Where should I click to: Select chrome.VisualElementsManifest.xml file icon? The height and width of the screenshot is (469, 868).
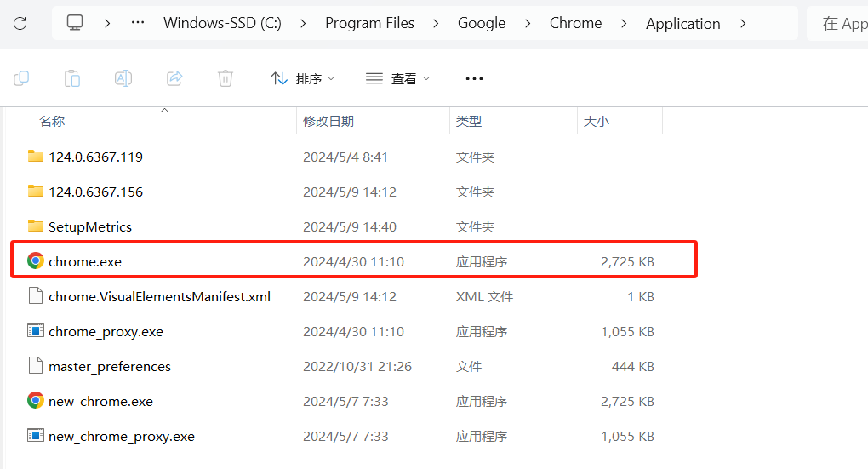tap(36, 295)
